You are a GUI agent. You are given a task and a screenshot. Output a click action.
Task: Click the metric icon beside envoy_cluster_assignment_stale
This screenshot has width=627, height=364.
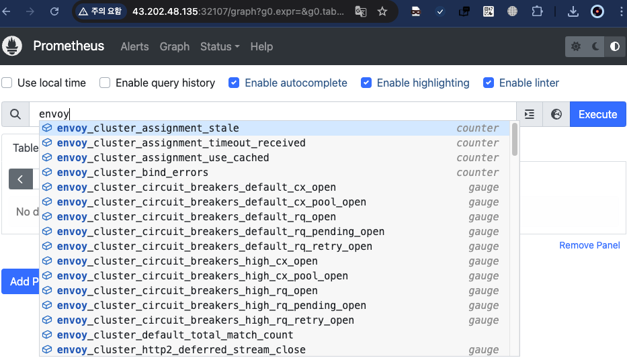[x=47, y=128]
